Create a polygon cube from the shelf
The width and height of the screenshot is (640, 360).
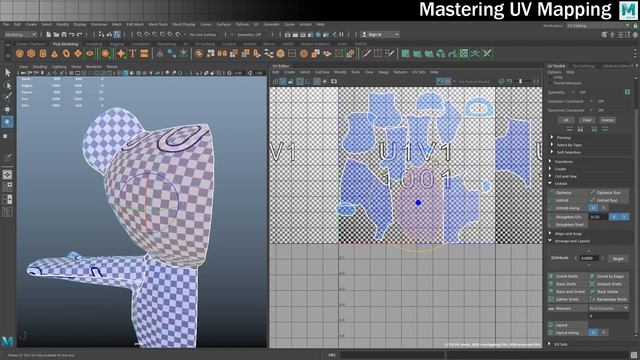[31, 53]
